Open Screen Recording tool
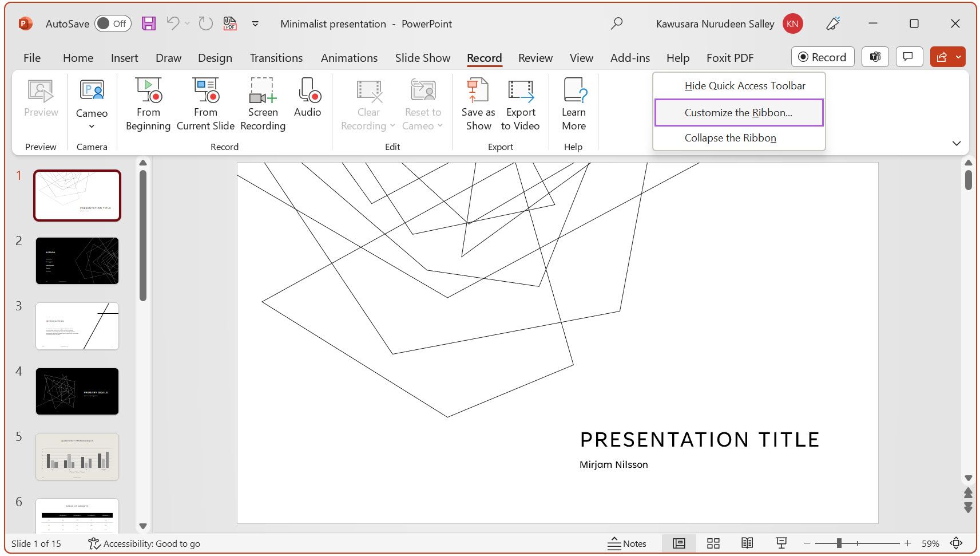The width and height of the screenshot is (980, 556). 262,103
